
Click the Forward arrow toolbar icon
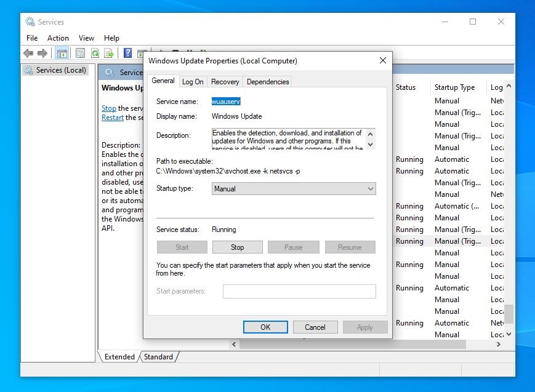pyautogui.click(x=42, y=54)
